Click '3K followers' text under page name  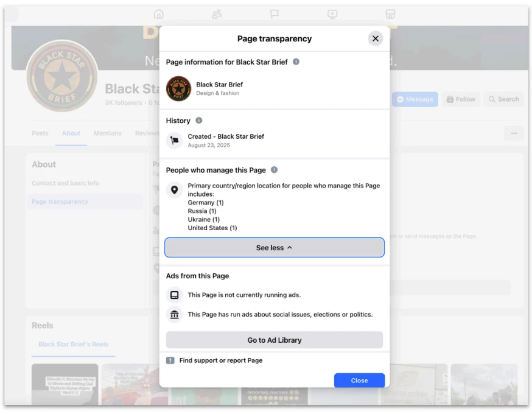[124, 102]
